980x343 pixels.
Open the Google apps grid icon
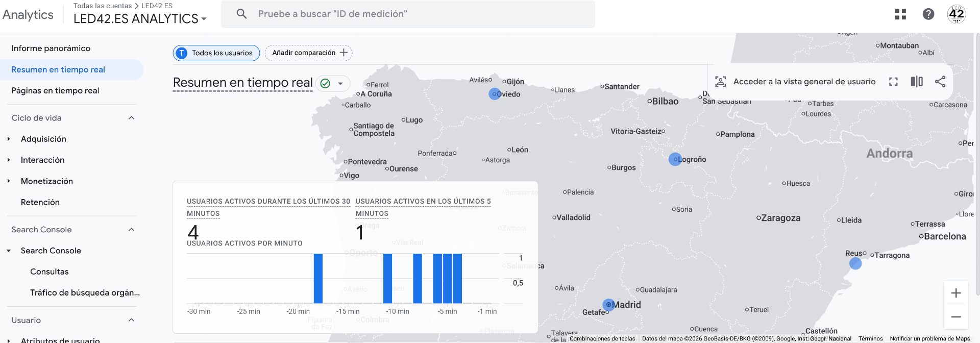[x=900, y=14]
